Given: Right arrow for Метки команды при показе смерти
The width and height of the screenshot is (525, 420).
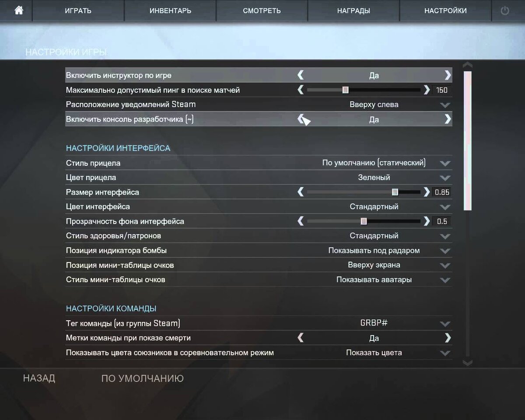Looking at the screenshot, I should tap(447, 338).
